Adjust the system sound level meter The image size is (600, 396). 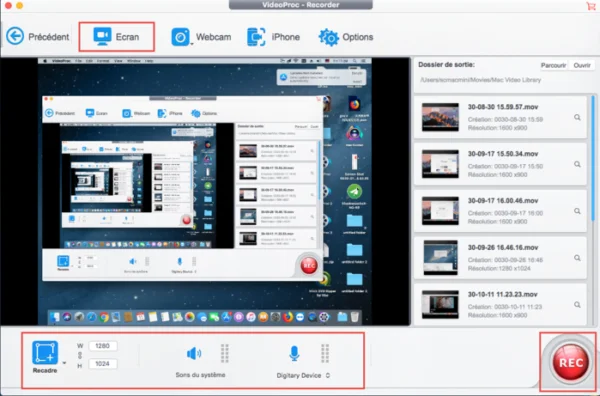(x=225, y=353)
